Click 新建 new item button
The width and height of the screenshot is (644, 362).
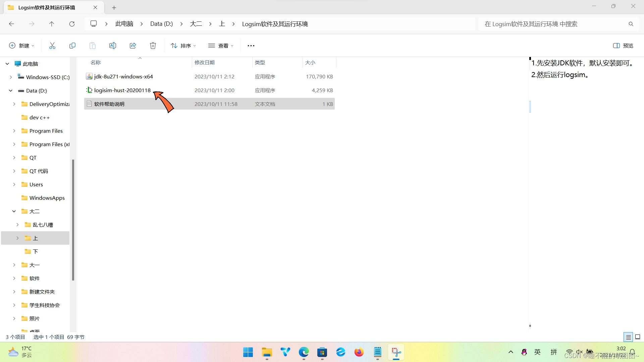click(21, 46)
